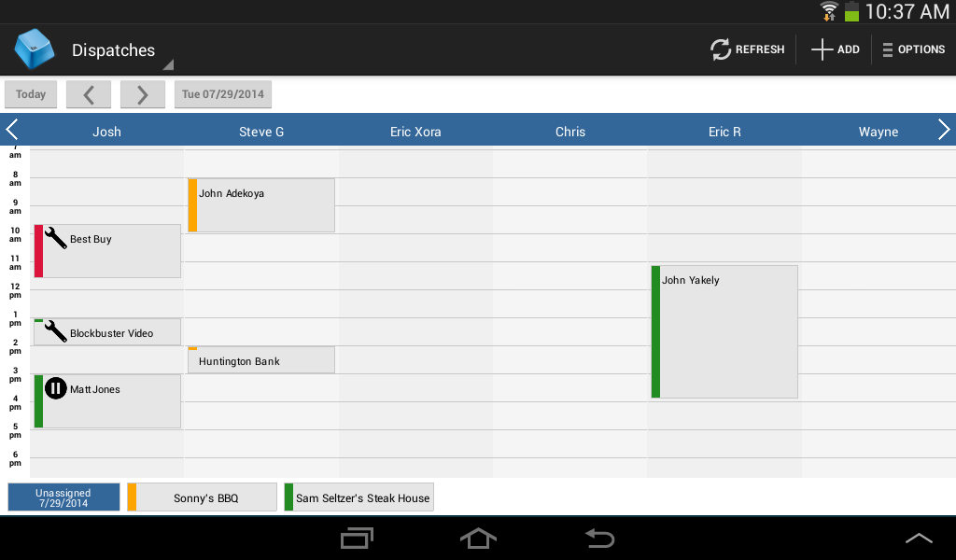956x560 pixels.
Task: Open the Best Buy dispatch
Action: 107,251
